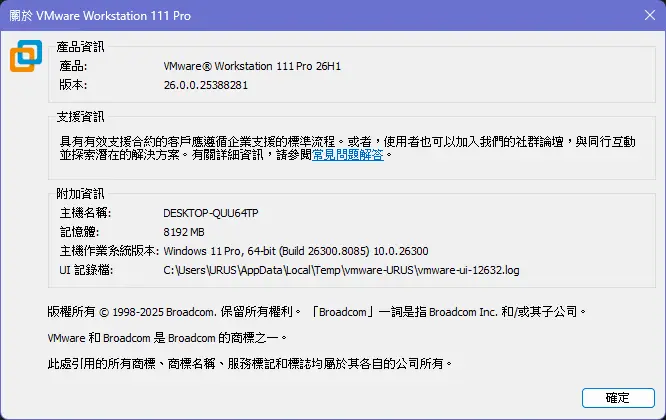Click the 主機名稱: label

(85, 213)
